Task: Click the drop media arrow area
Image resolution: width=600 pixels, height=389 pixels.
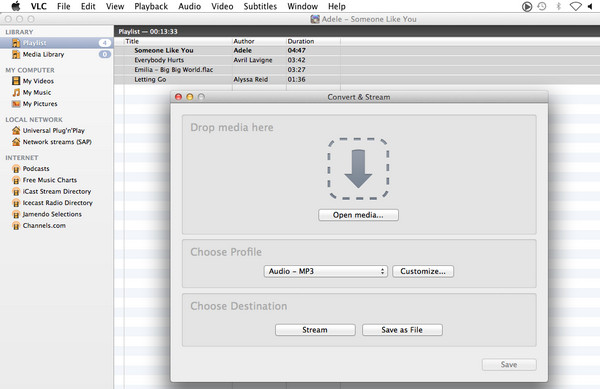Action: 358,169
